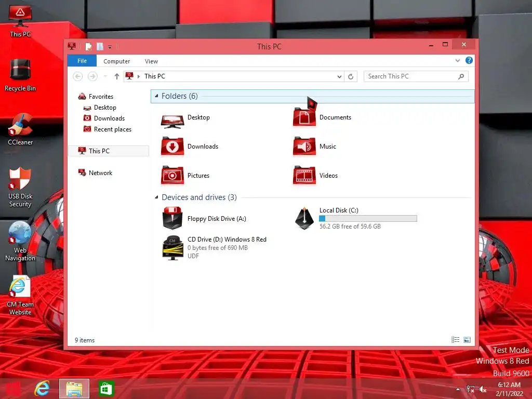Open the File tab
The width and height of the screenshot is (532, 399).
click(82, 61)
